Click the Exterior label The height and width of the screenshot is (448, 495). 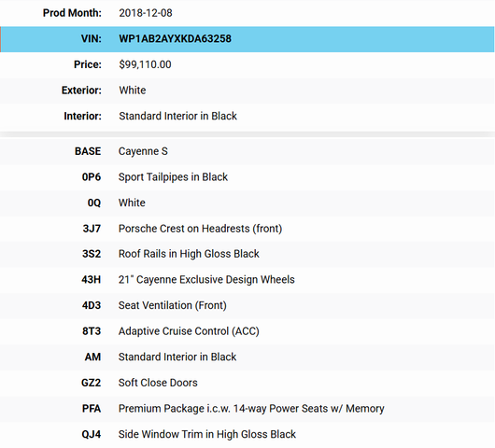pyautogui.click(x=81, y=91)
